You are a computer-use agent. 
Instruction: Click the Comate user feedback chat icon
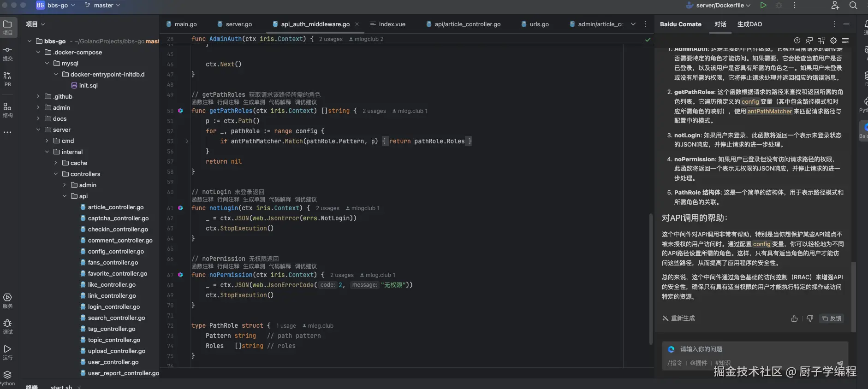click(x=809, y=41)
